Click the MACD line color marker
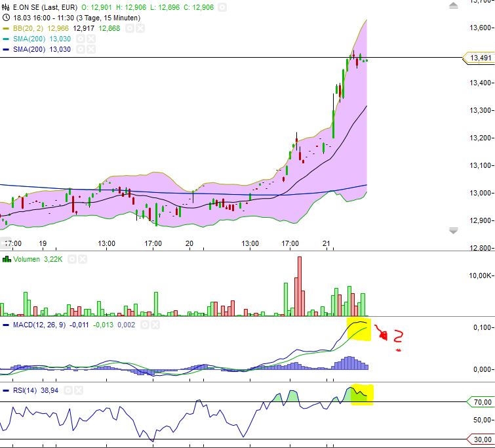 [6, 325]
